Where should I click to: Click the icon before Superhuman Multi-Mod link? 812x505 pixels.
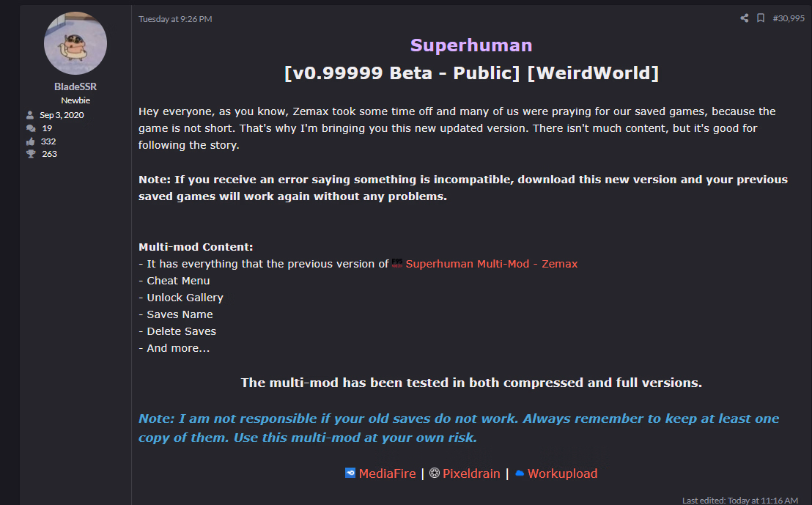tap(397, 263)
